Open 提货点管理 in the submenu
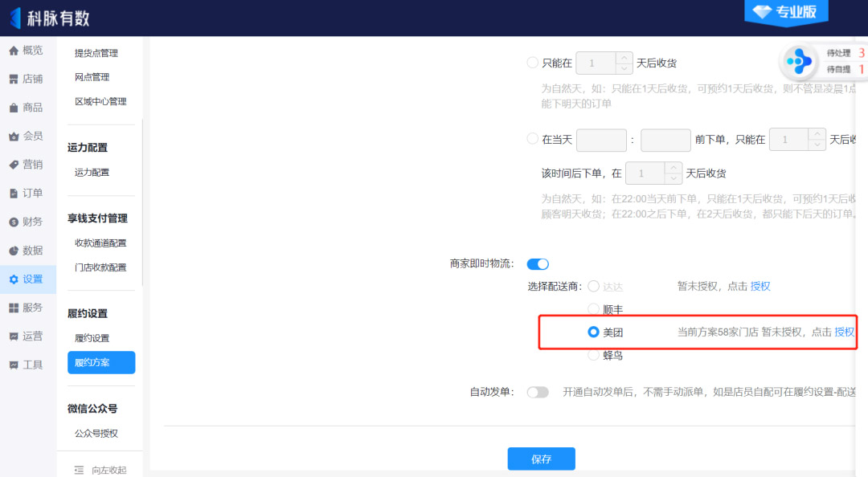 coord(96,53)
